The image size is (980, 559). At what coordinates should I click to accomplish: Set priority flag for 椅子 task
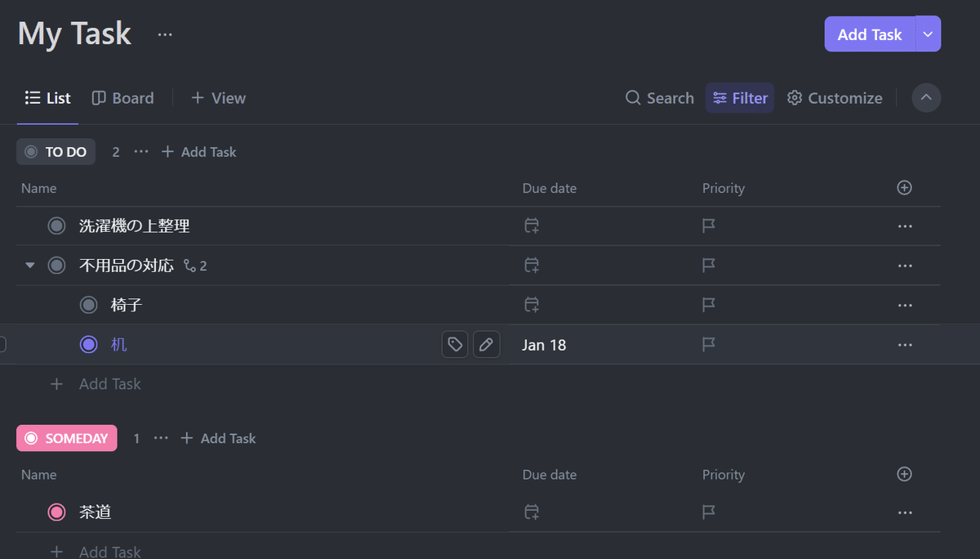[x=709, y=305]
